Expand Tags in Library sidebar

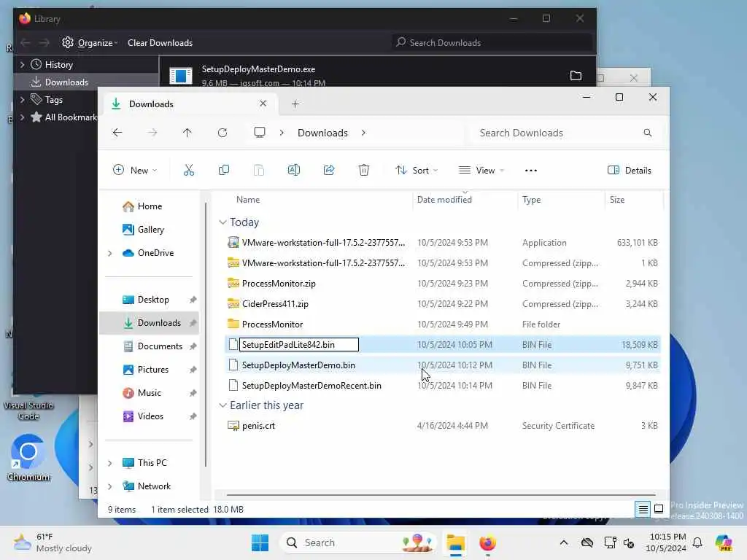tap(22, 99)
